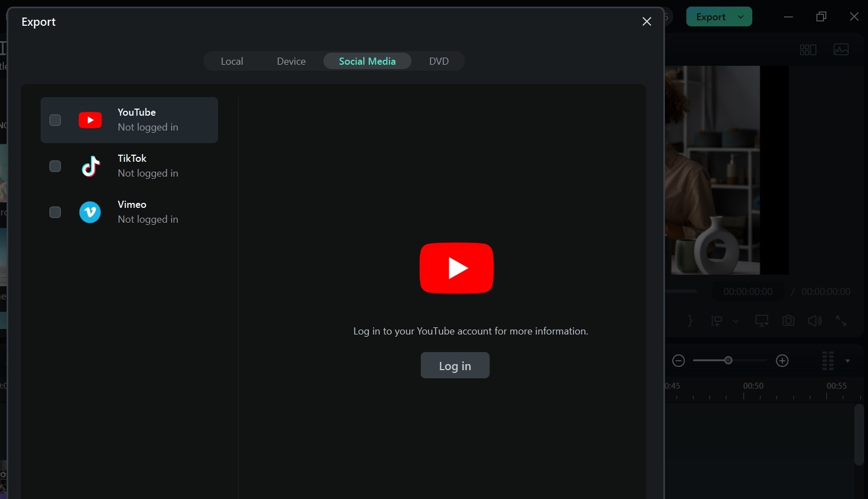Select the Vimeo platform label

(x=132, y=204)
